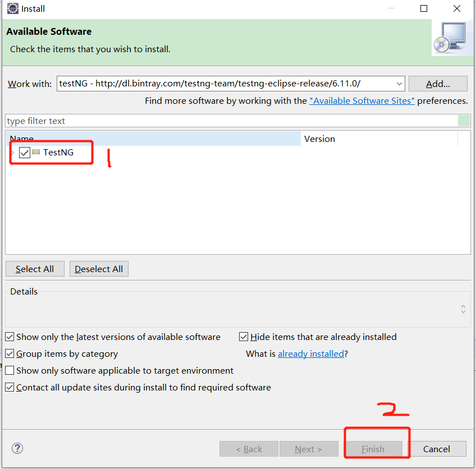The image size is (476, 469).
Task: Click the Next > button
Action: tap(309, 449)
